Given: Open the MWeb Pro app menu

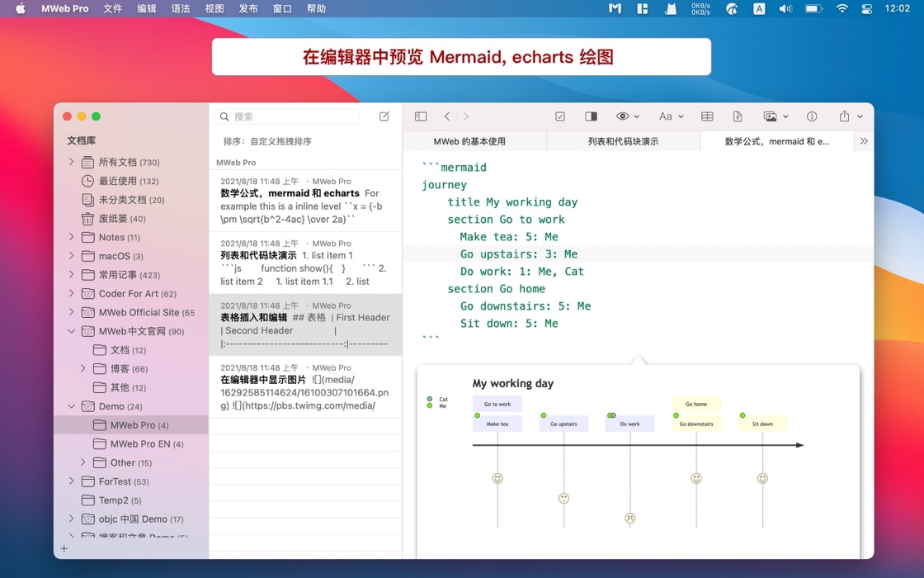Looking at the screenshot, I should click(65, 8).
